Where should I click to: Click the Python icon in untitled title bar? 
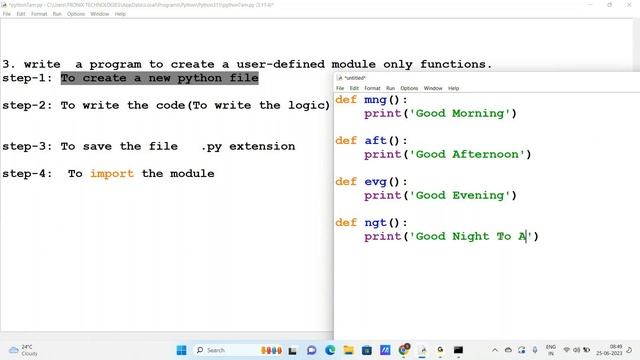[340, 78]
